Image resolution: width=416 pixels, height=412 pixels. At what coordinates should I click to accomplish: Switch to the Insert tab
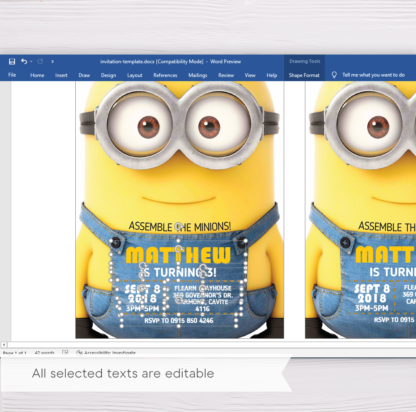tap(61, 75)
